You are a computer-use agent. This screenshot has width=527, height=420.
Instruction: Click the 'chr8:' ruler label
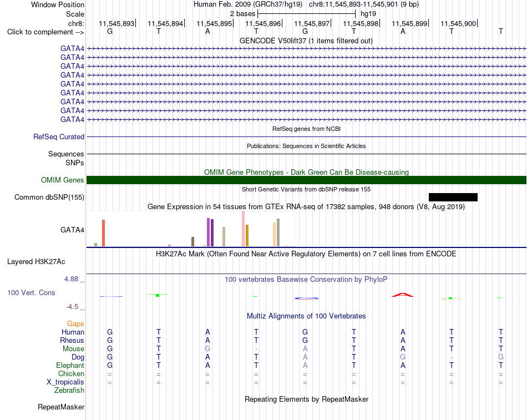tap(76, 23)
